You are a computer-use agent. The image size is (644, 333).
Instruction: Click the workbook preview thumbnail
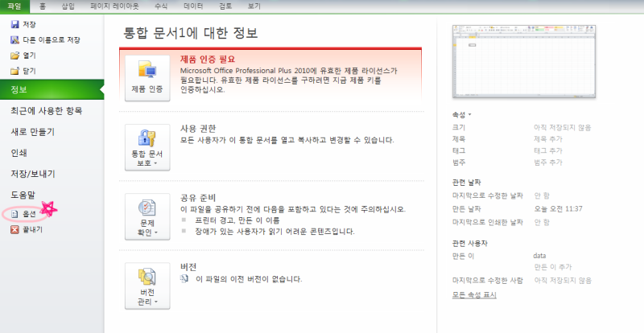click(524, 61)
